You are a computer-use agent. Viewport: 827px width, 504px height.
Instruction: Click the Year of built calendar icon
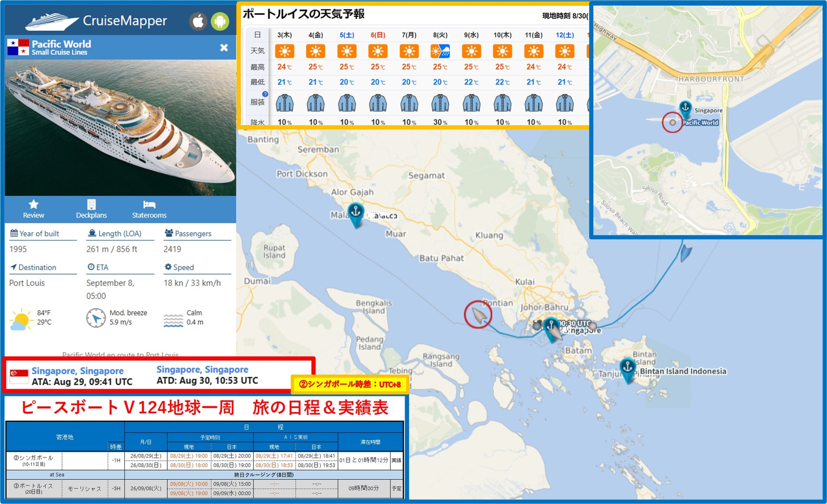point(14,233)
